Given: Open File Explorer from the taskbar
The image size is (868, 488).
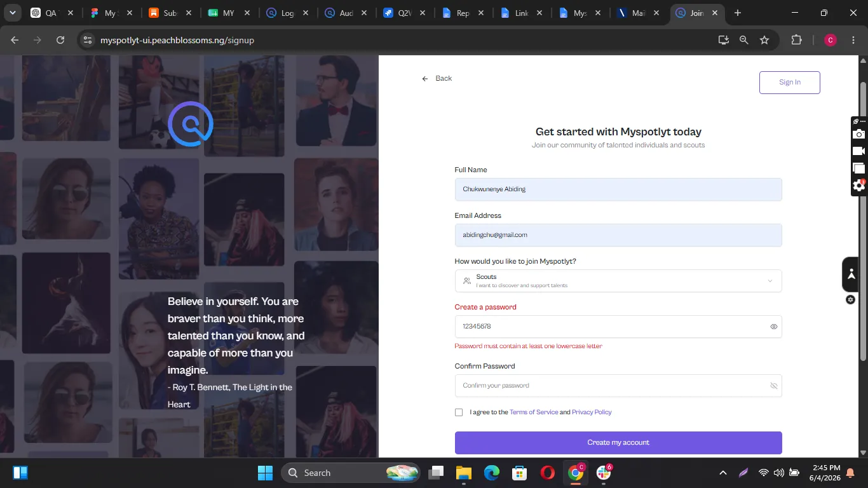Looking at the screenshot, I should coord(463,473).
